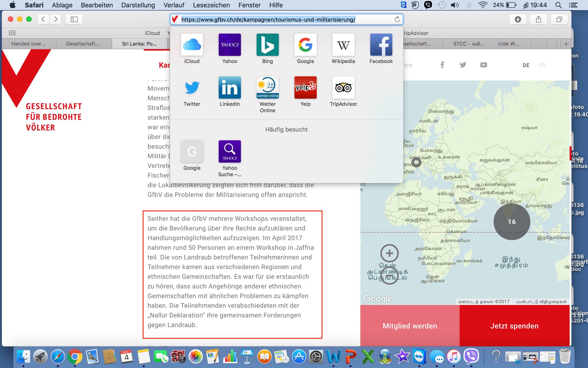Click Mitglied werden button
The image size is (588, 368).
(410, 326)
